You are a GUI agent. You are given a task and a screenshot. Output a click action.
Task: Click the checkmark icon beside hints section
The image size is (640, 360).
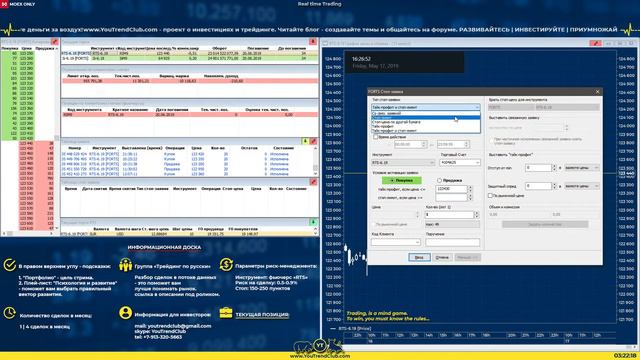pos(9,265)
